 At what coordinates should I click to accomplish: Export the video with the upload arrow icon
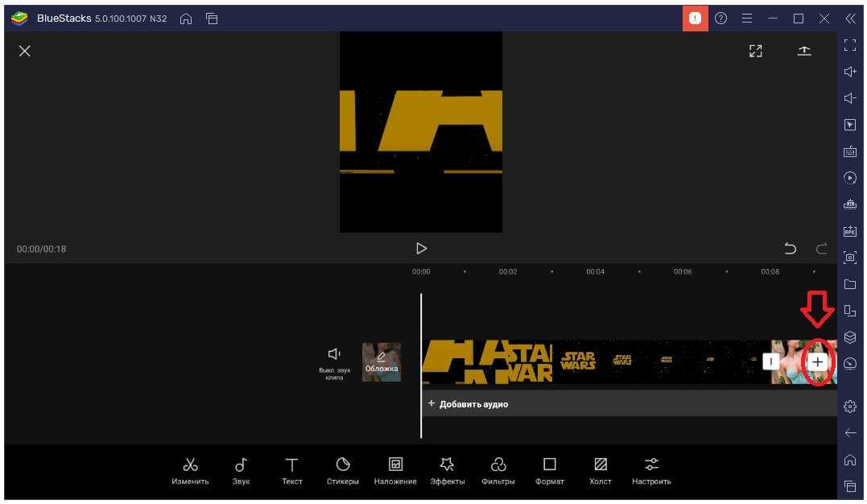click(804, 52)
